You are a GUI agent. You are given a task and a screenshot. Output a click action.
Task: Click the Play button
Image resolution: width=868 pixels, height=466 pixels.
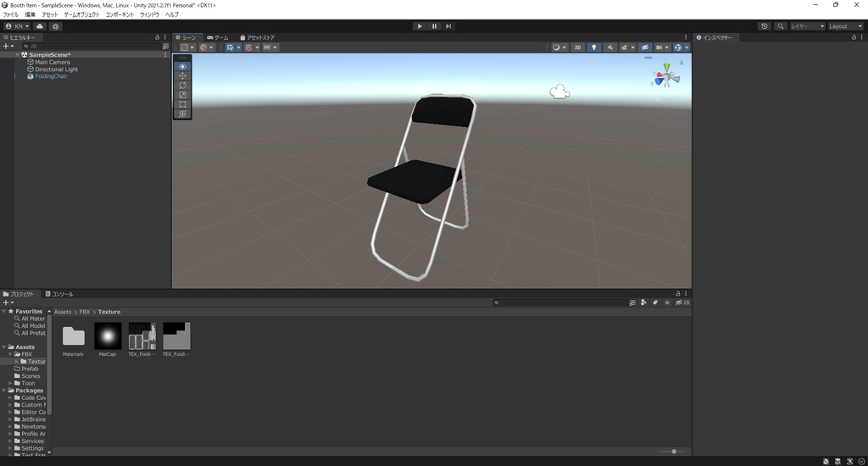(x=420, y=26)
